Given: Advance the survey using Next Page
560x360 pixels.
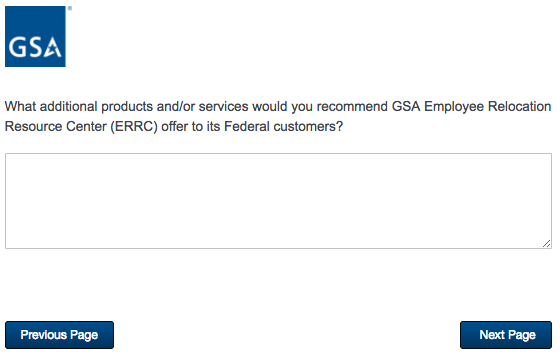Looking at the screenshot, I should click(506, 335).
